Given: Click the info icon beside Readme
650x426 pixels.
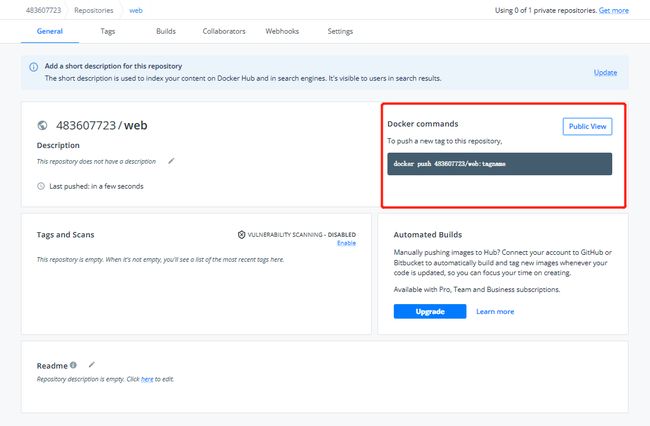Looking at the screenshot, I should pyautogui.click(x=73, y=365).
